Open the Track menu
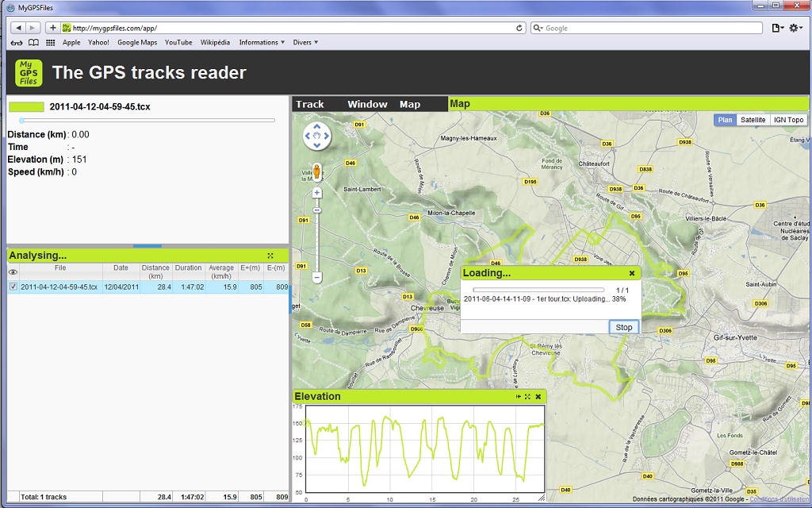812x508 pixels. 310,104
